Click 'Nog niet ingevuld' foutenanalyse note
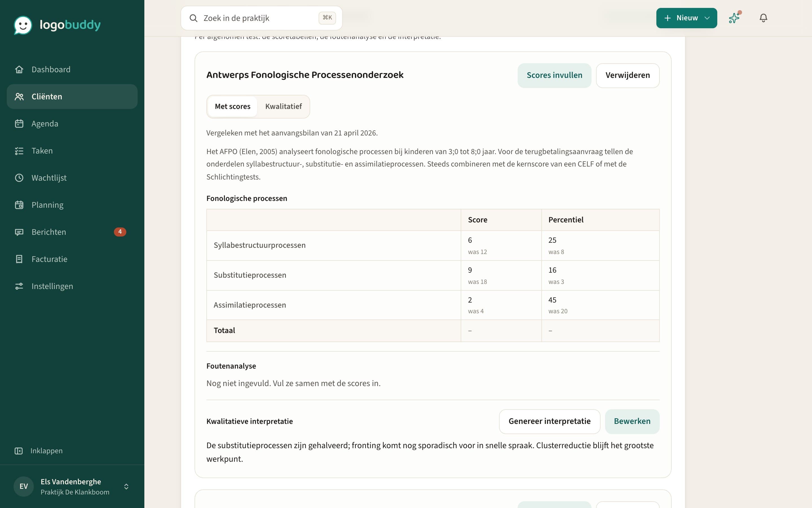 click(293, 384)
